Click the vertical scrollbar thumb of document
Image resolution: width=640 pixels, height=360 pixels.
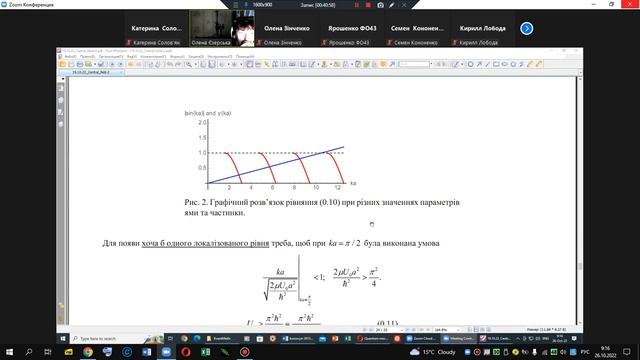[580, 266]
